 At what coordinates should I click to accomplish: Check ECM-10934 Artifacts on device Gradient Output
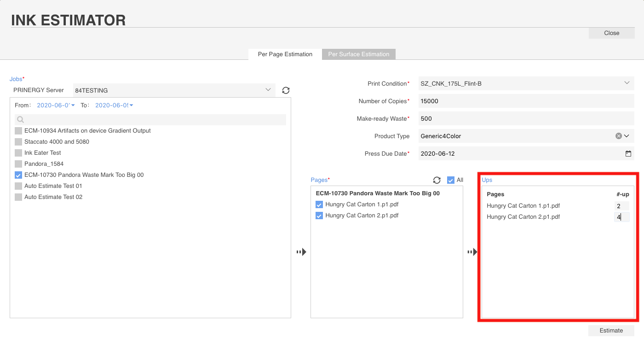(x=18, y=131)
